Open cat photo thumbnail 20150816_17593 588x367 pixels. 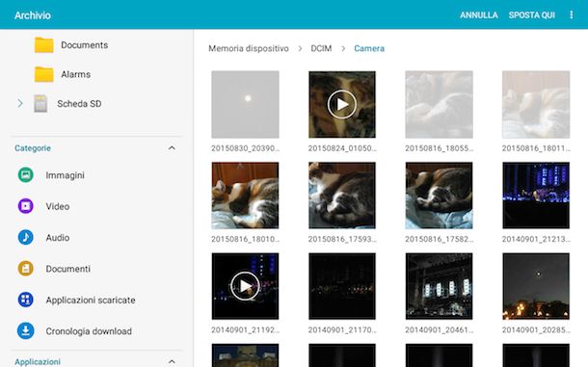[x=342, y=196]
